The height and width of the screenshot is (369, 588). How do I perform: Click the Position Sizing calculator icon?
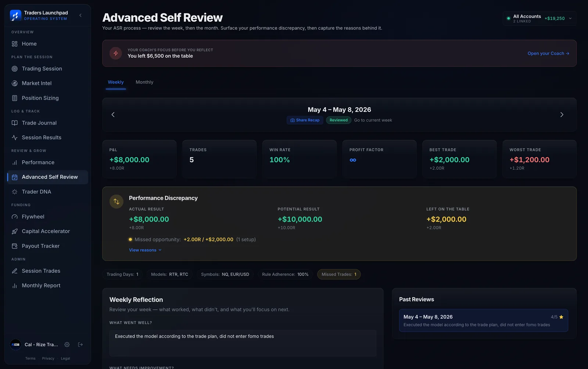coord(15,98)
